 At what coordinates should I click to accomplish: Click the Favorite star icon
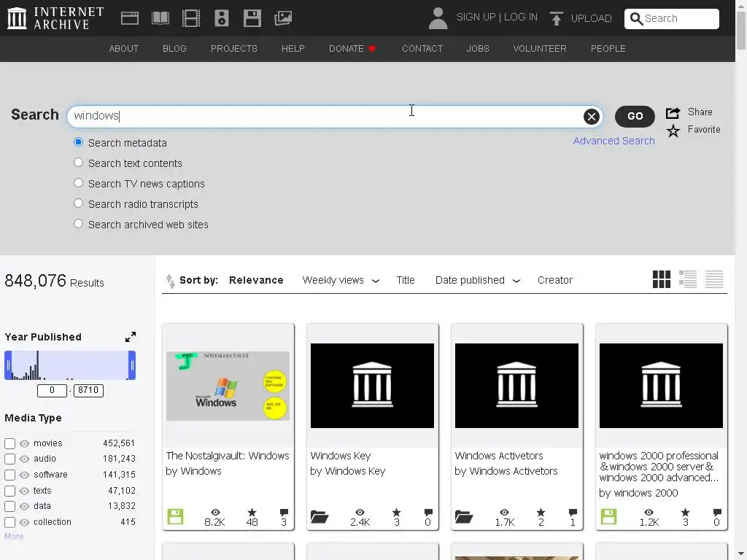click(673, 130)
